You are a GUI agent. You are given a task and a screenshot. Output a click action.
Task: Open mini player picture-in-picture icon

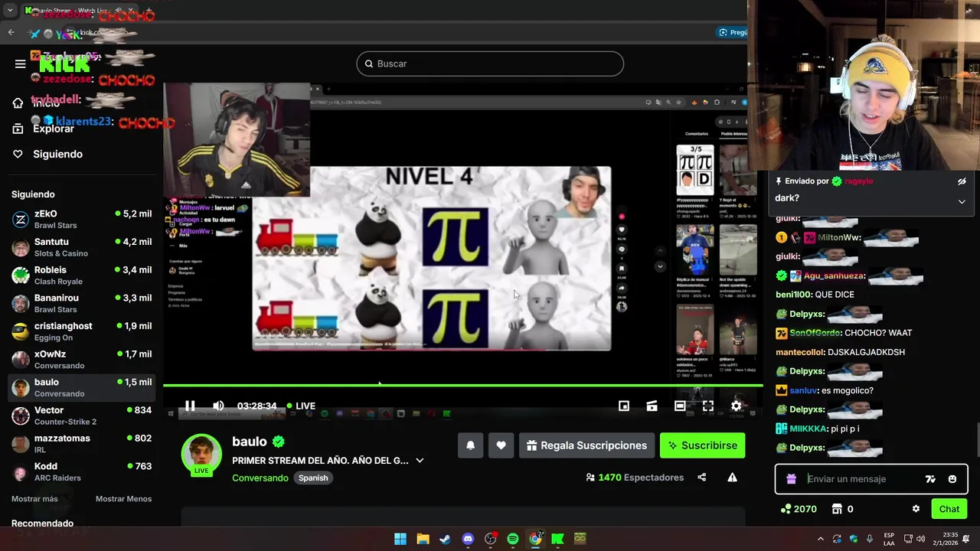click(624, 406)
